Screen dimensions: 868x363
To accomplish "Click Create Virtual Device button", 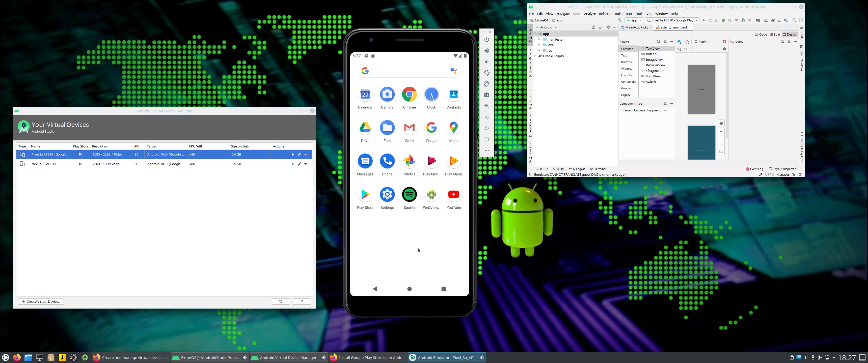I will [x=41, y=302].
